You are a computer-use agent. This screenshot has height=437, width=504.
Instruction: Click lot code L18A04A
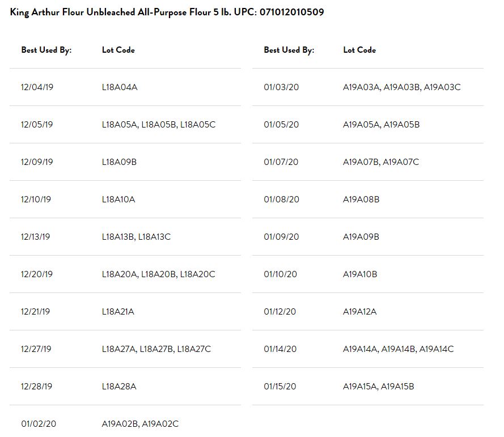click(x=120, y=87)
